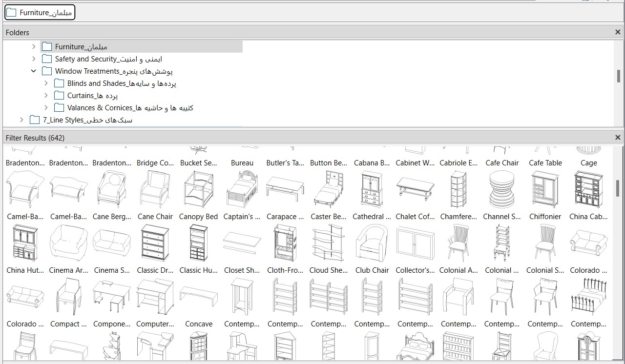Collapse the Window Treatments folder
The width and height of the screenshot is (625, 364).
[x=34, y=71]
